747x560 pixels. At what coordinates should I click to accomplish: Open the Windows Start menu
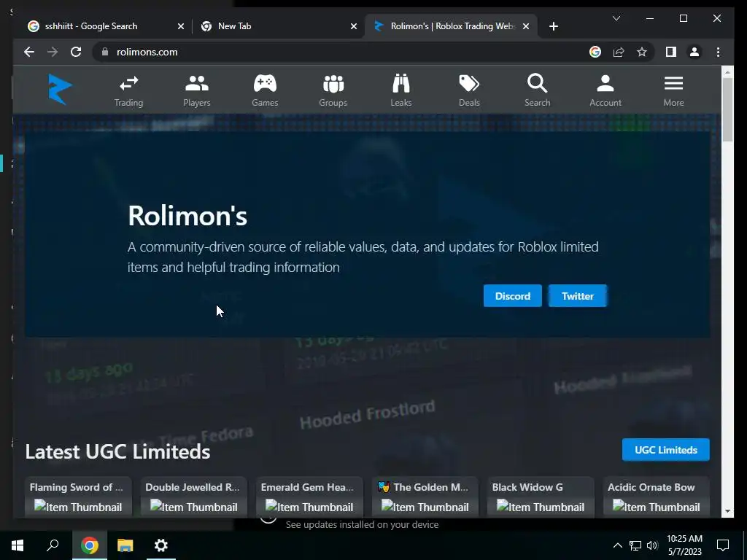(18, 545)
